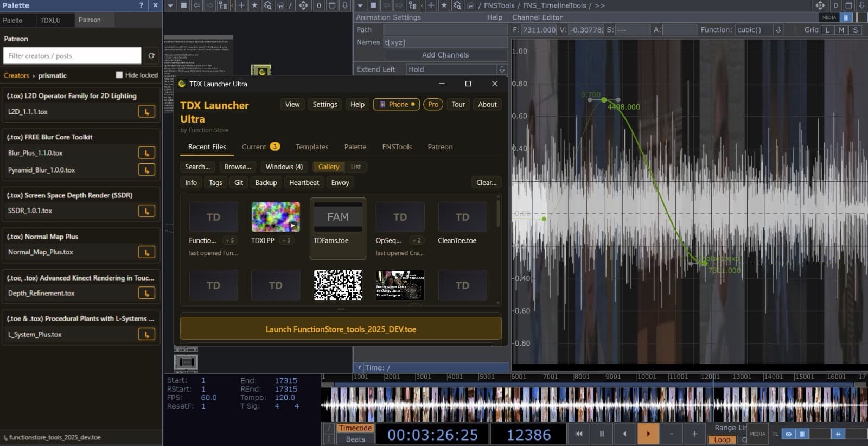
Task: Click the bookmark star in FNS_TimelineTools pane
Action: coord(444,5)
